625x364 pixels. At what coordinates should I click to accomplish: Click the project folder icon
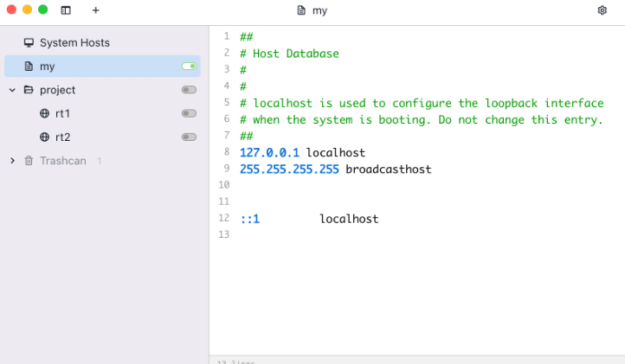click(x=29, y=90)
